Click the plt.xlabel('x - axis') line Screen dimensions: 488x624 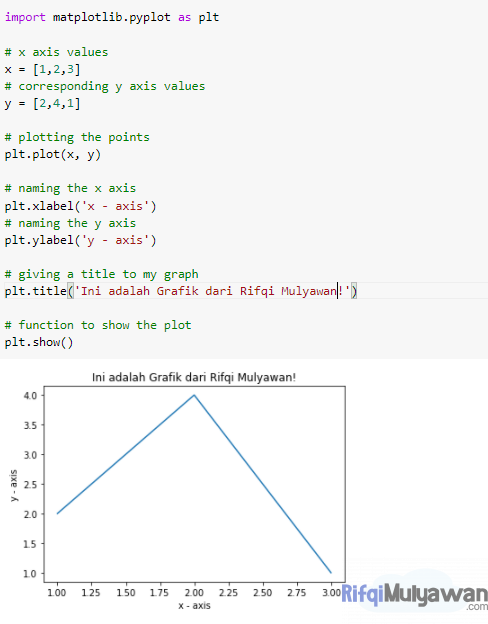(80, 206)
